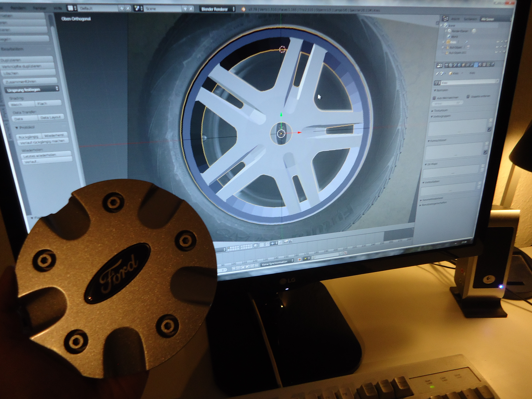Image resolution: width=532 pixels, height=399 pixels.
Task: Toggle visibility eye for first Bild-Objekt
Action: tap(497, 47)
